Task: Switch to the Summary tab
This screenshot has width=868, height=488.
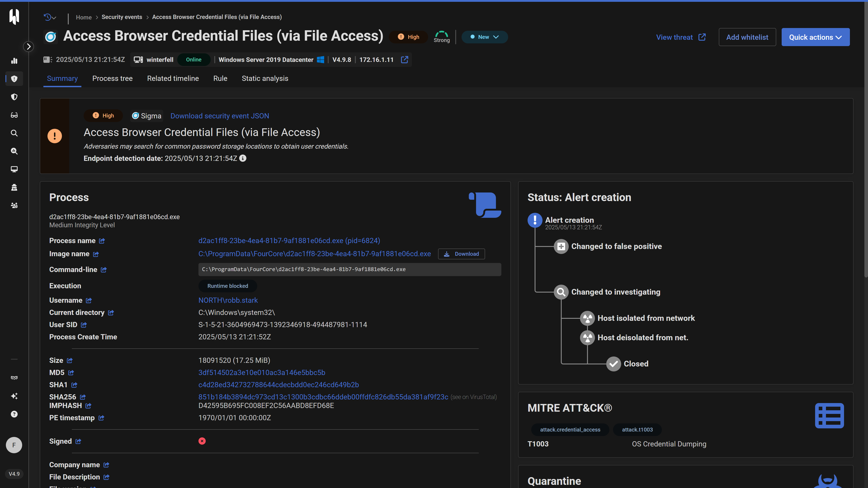Action: (x=62, y=78)
